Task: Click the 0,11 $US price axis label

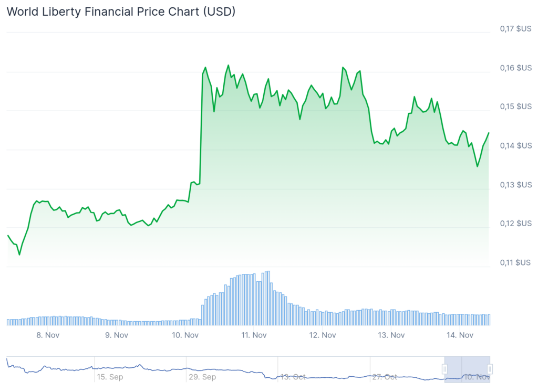Action: pos(515,262)
